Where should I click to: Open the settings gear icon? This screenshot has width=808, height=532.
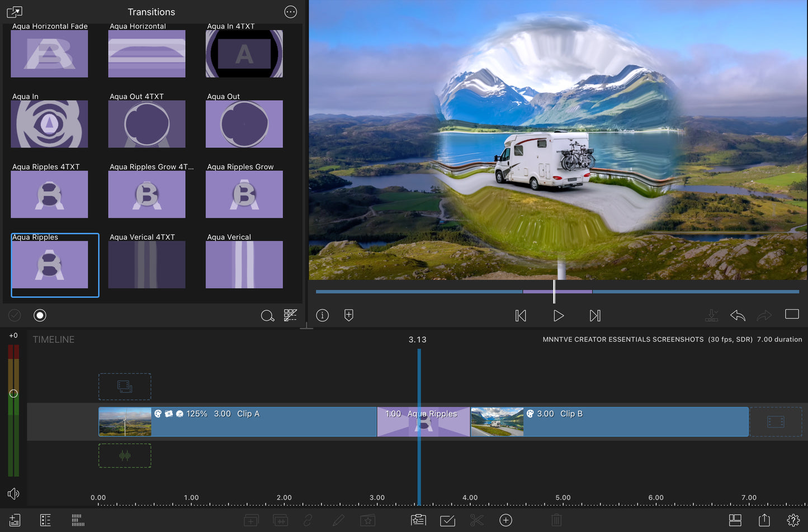pos(793,520)
